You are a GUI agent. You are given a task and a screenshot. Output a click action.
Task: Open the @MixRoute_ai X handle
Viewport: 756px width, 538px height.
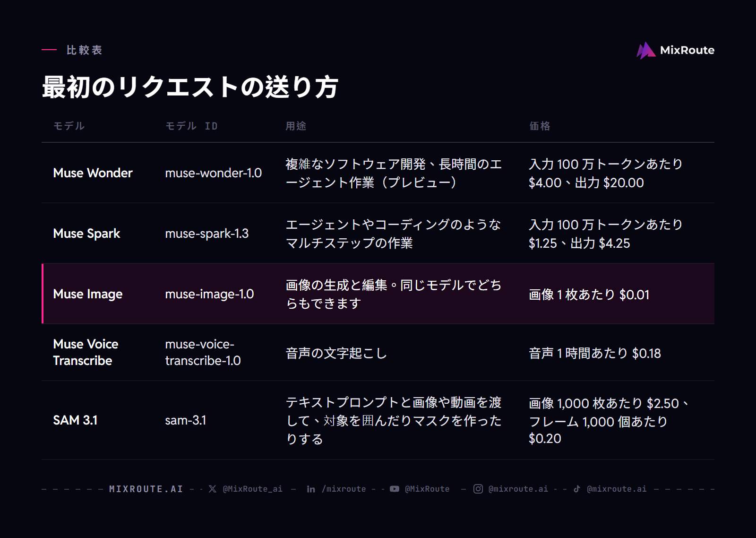point(252,489)
